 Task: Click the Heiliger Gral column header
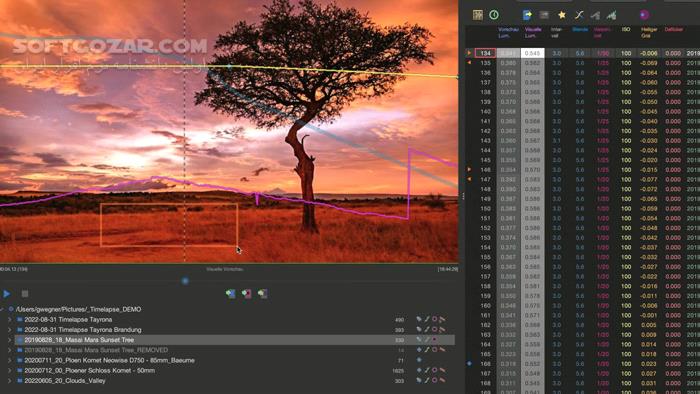(649, 32)
